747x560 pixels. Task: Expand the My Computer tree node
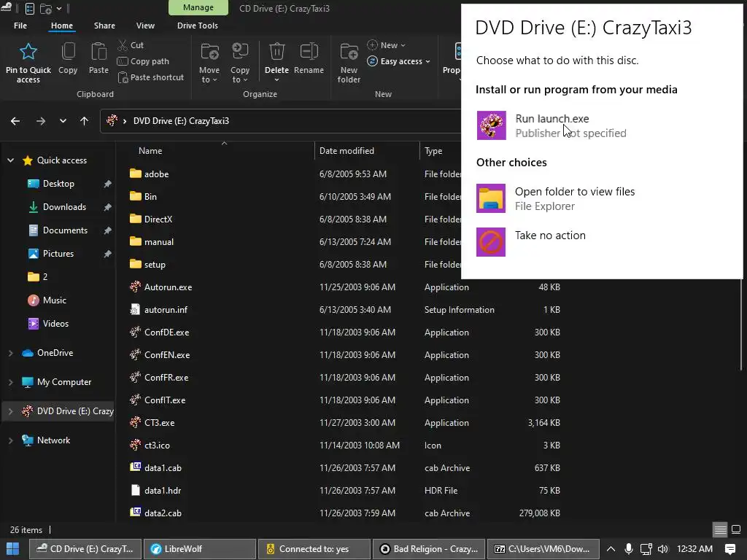[x=10, y=382]
